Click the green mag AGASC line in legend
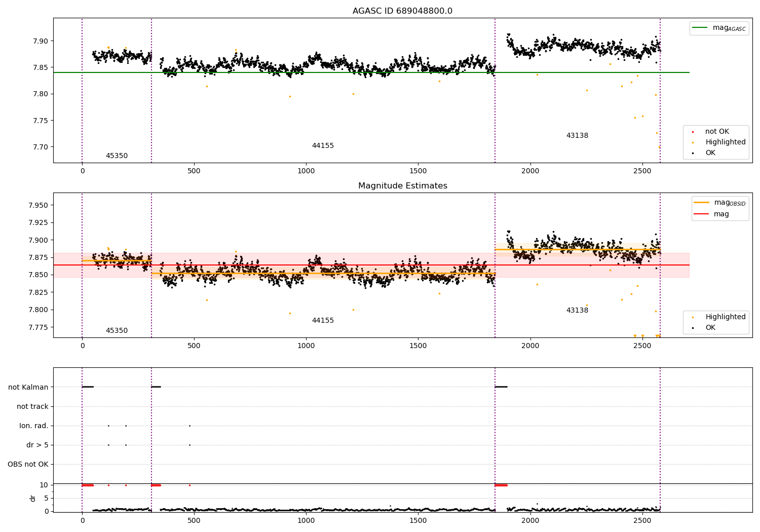 pos(700,28)
